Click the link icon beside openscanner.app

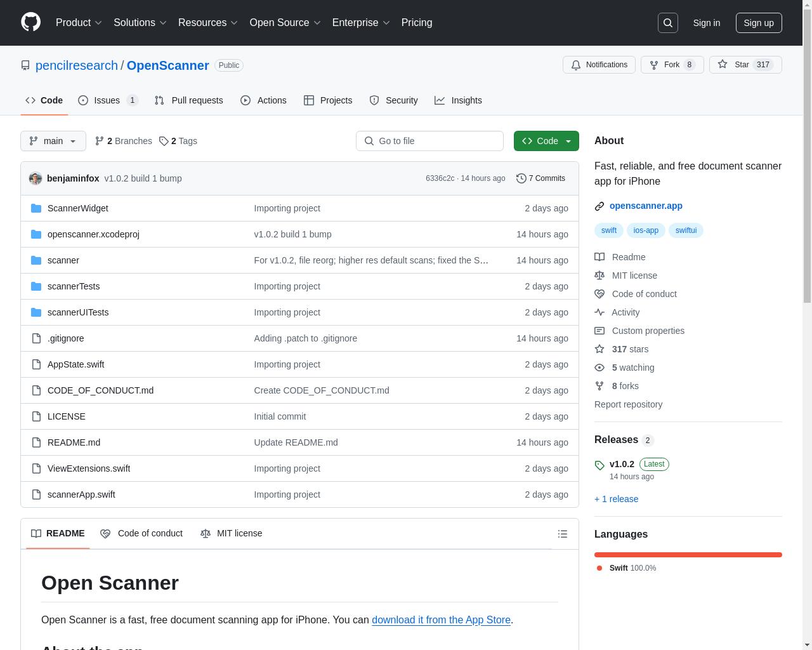(x=599, y=206)
